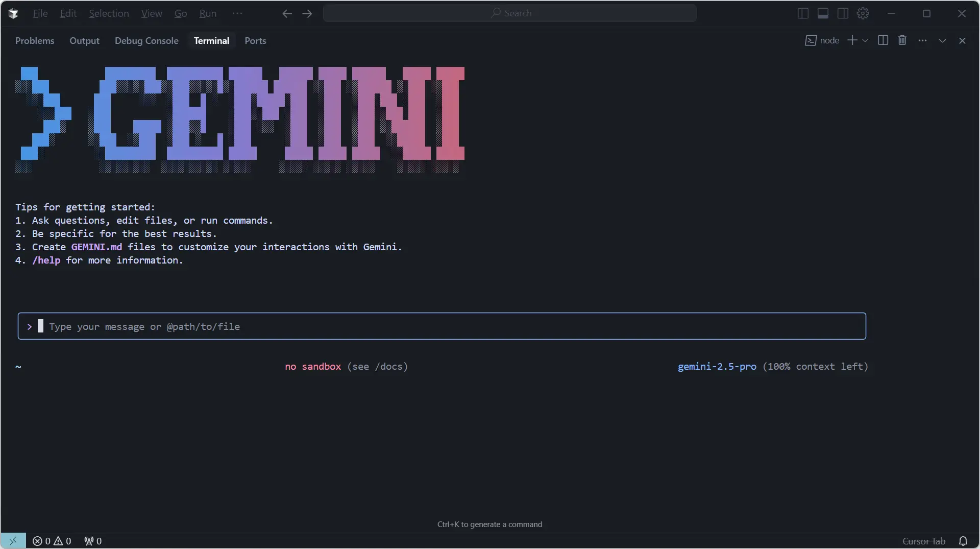Toggle the primary sidebar layout icon
This screenshot has height=549, width=980.
(x=802, y=14)
